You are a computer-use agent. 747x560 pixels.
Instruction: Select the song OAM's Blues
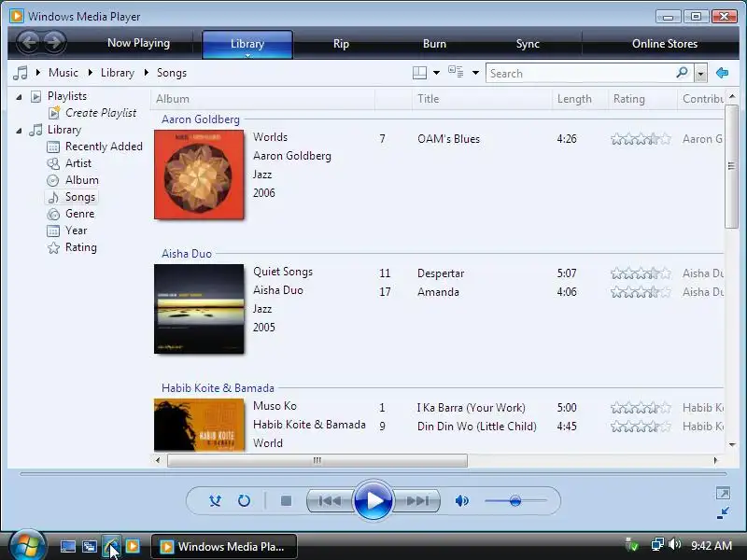[x=448, y=139]
